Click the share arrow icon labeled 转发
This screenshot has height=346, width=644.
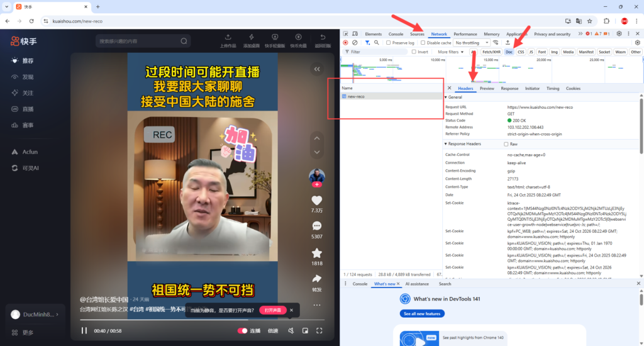pos(317,279)
